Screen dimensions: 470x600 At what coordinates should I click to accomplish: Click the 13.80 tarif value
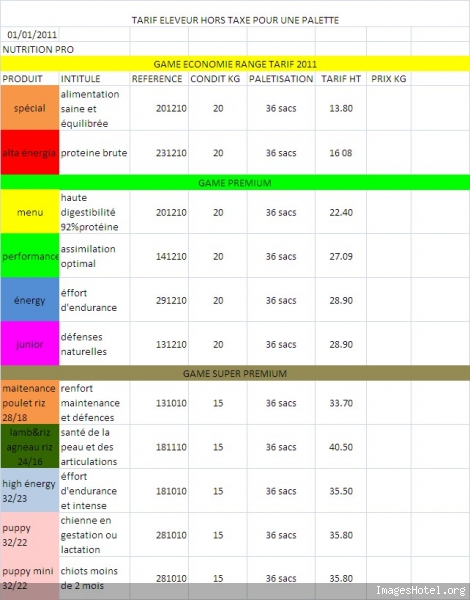click(x=341, y=108)
